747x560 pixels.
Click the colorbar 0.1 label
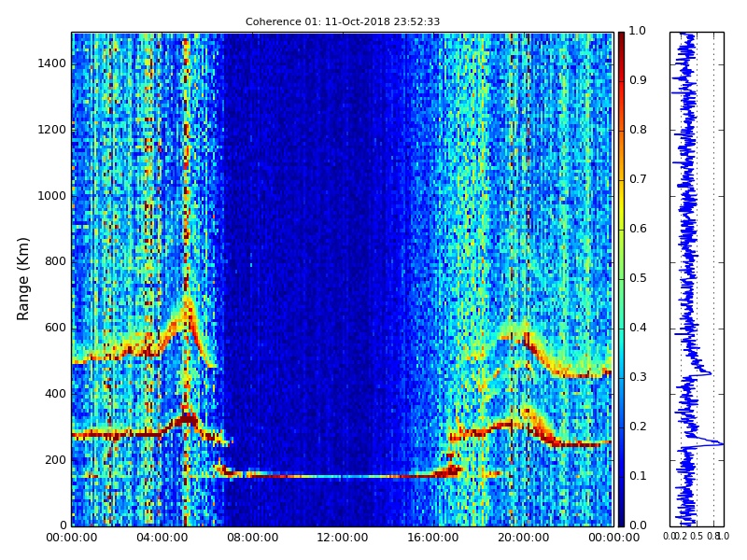[638, 476]
